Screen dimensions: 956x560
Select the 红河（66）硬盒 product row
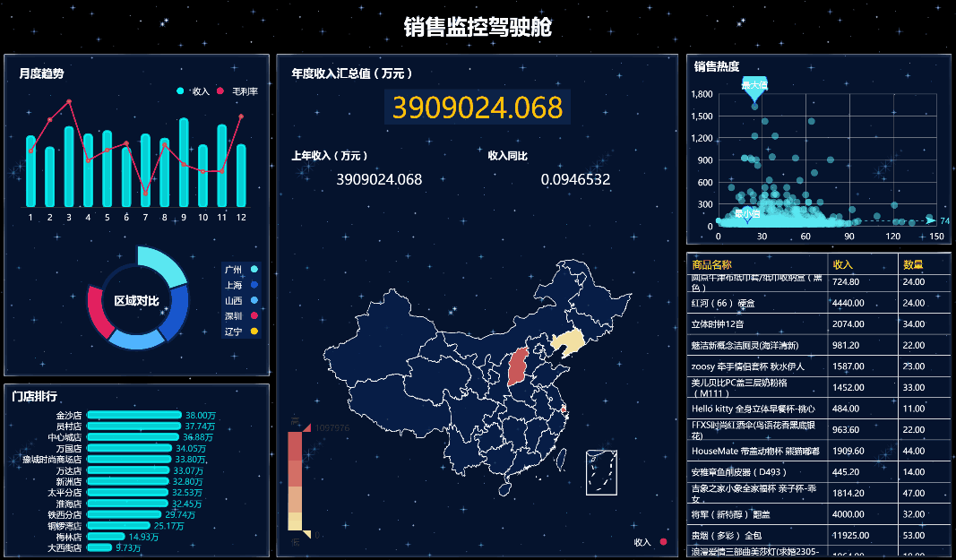[x=818, y=303]
